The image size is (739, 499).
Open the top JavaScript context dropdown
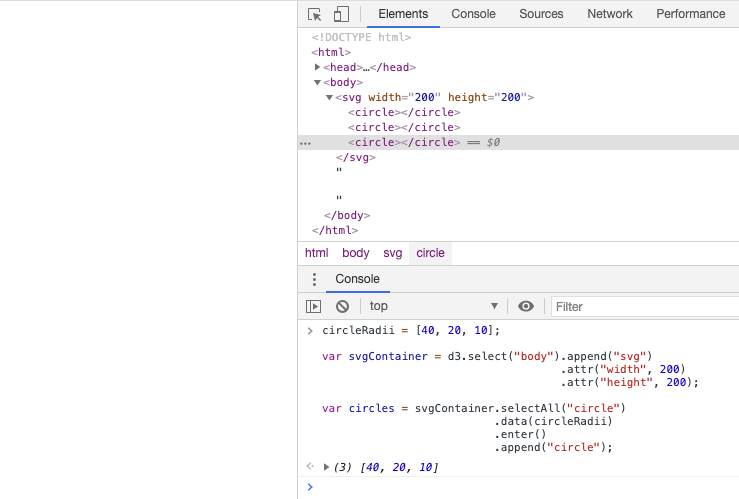434,306
